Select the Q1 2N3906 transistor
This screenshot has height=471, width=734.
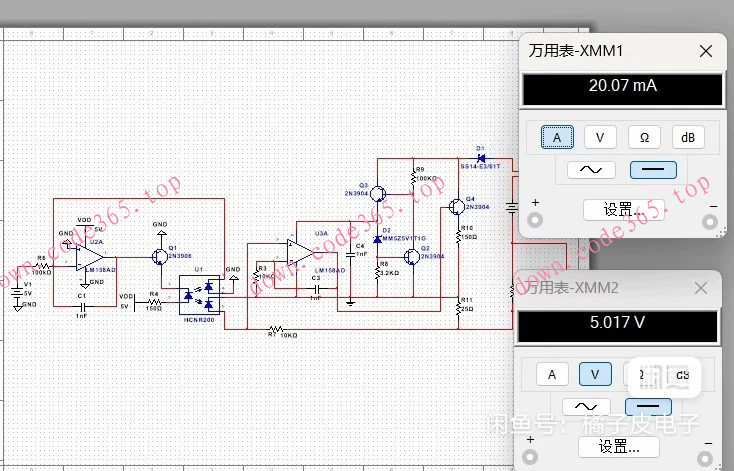point(160,255)
